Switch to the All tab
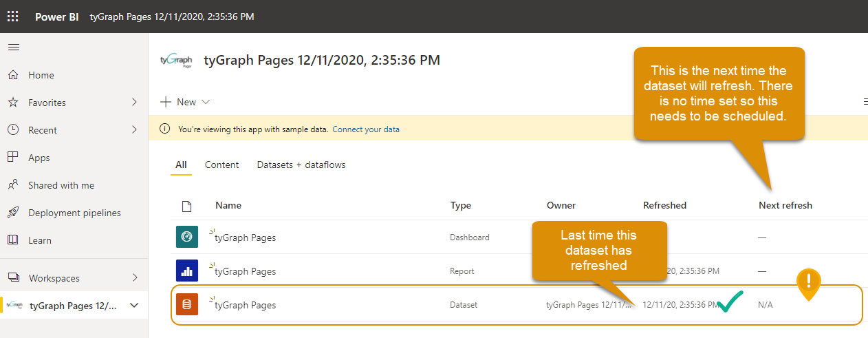868x338 pixels. tap(181, 165)
